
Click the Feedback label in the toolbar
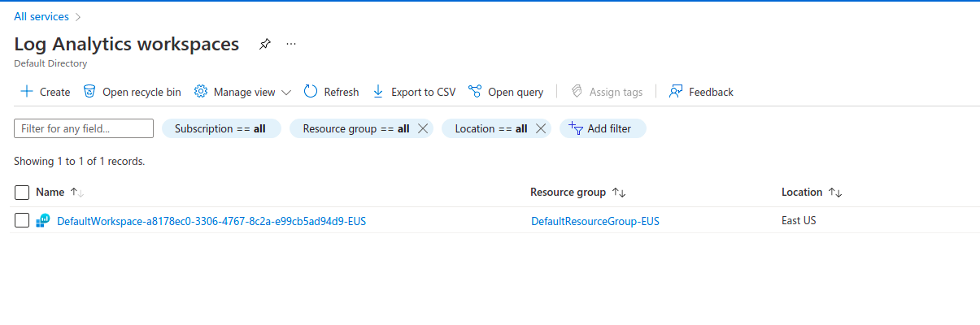point(711,92)
